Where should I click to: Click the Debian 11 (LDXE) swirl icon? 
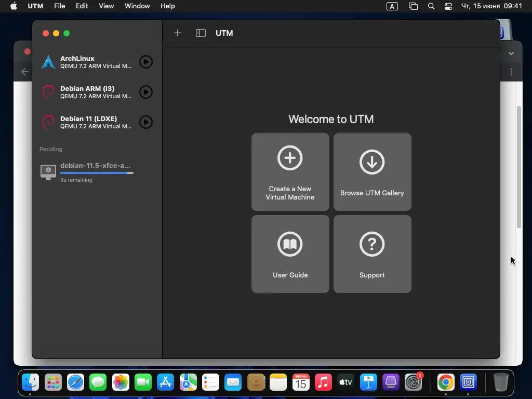point(48,122)
